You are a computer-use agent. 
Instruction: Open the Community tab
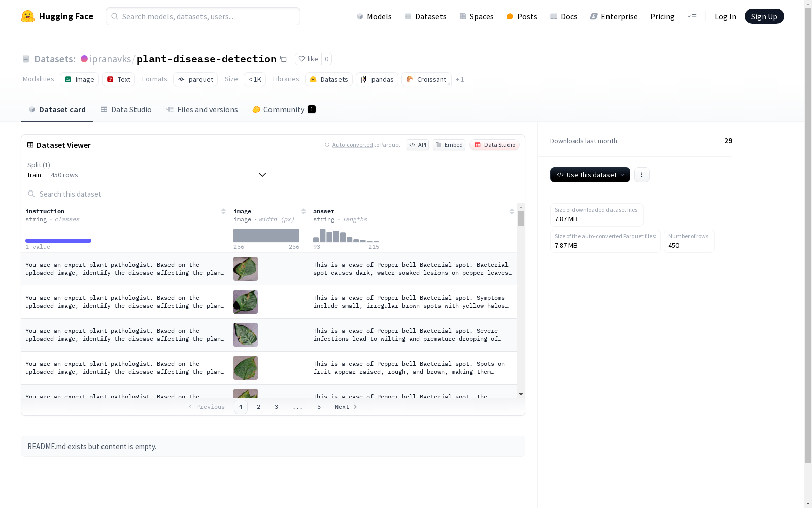pyautogui.click(x=284, y=109)
